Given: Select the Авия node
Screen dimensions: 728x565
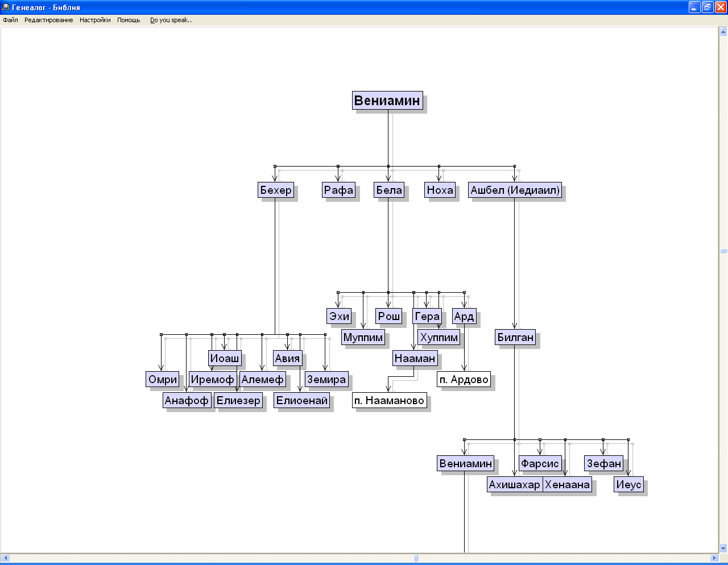Looking at the screenshot, I should [x=287, y=358].
